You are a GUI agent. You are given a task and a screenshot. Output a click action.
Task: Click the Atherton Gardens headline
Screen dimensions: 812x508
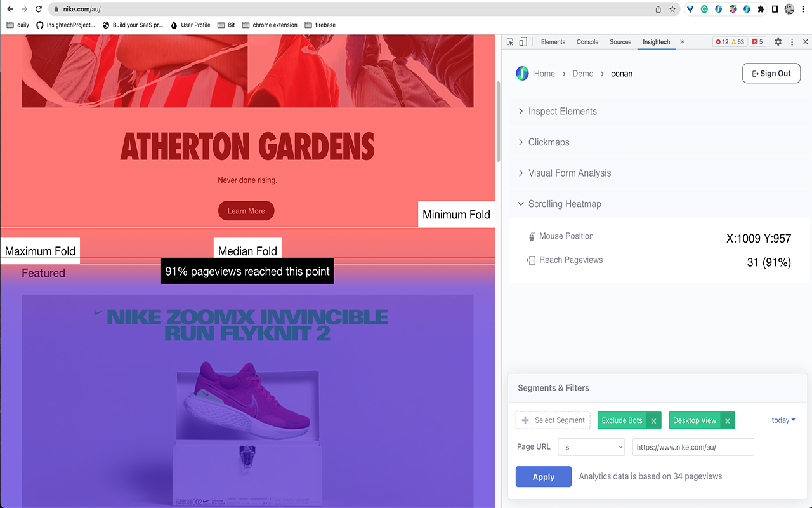(x=247, y=146)
